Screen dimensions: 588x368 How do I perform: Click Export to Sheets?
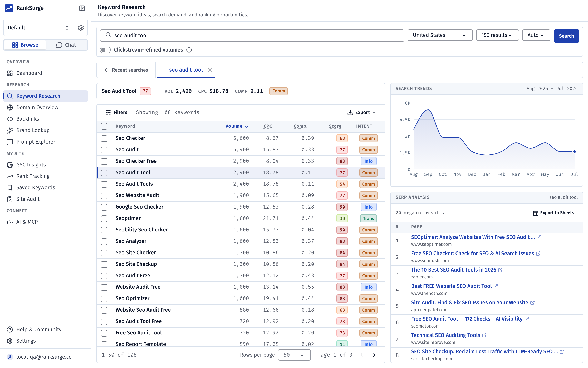[554, 213]
